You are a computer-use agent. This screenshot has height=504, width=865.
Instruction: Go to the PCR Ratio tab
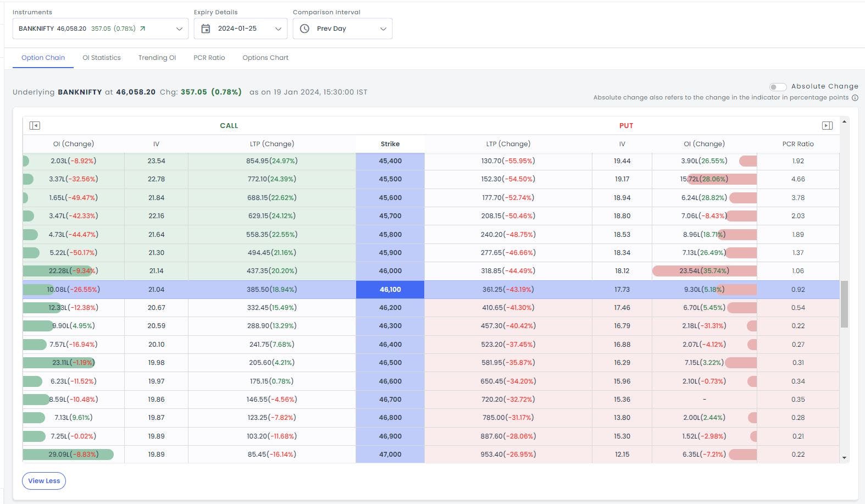click(x=209, y=58)
